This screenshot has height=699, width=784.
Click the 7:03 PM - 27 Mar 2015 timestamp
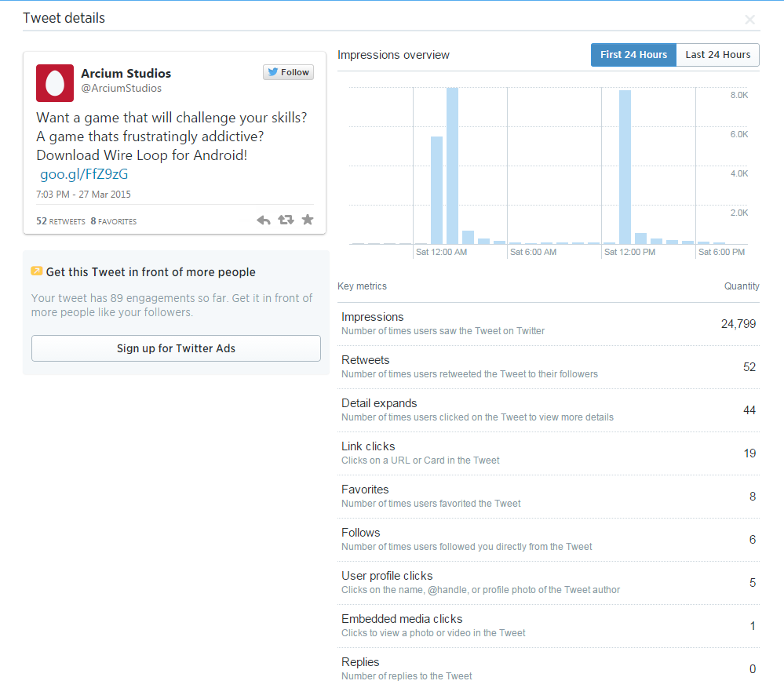click(83, 195)
